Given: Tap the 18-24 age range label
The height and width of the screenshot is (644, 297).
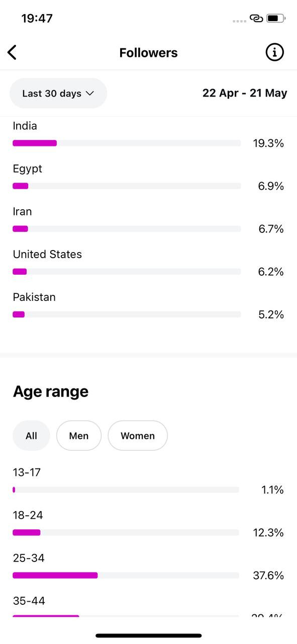Looking at the screenshot, I should [28, 515].
